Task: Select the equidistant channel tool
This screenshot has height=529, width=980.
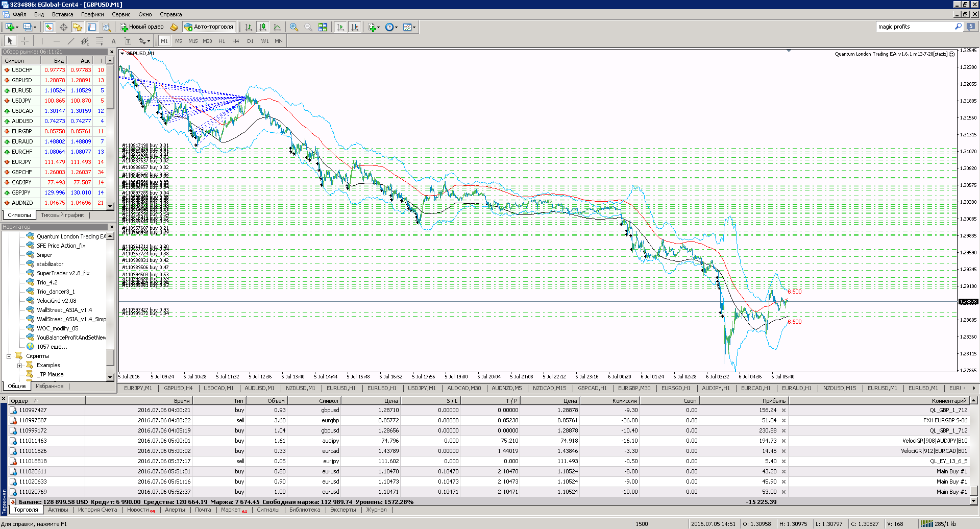Action: coord(85,41)
